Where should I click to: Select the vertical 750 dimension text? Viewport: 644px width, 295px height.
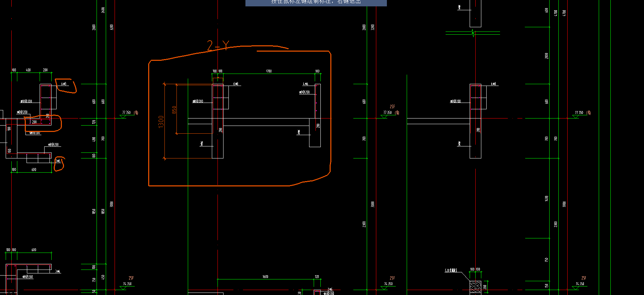pyautogui.click(x=547, y=260)
